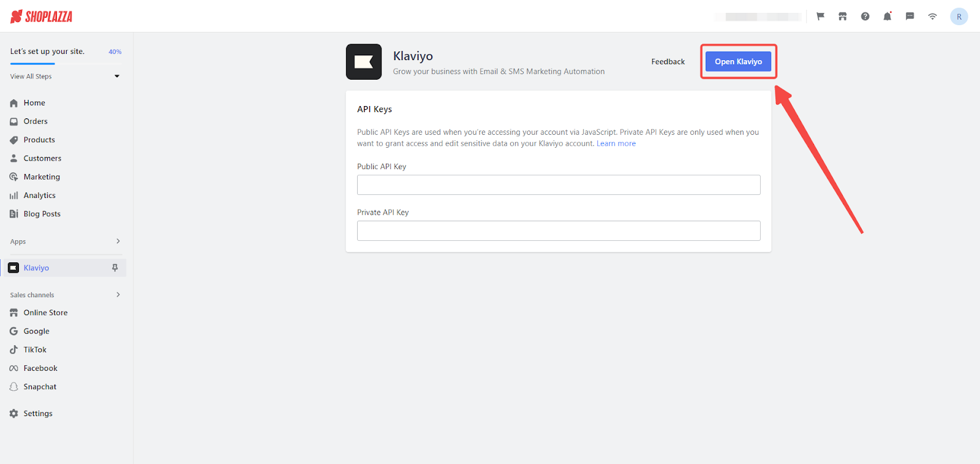Go to Home in sidebar
The image size is (980, 464).
[x=34, y=103]
